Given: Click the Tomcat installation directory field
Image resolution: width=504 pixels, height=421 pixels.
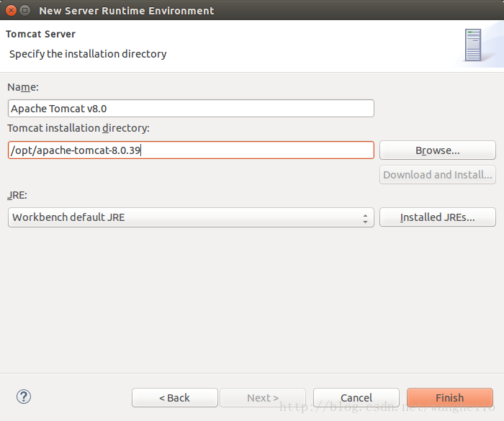Looking at the screenshot, I should tap(191, 150).
